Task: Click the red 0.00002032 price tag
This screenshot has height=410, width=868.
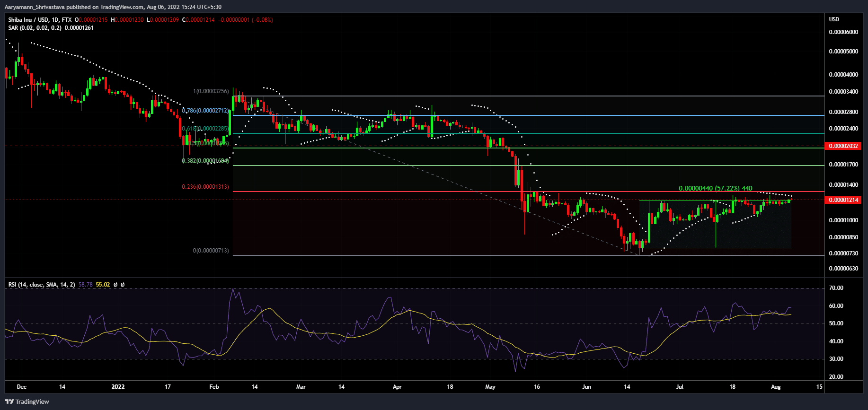Action: pyautogui.click(x=843, y=146)
